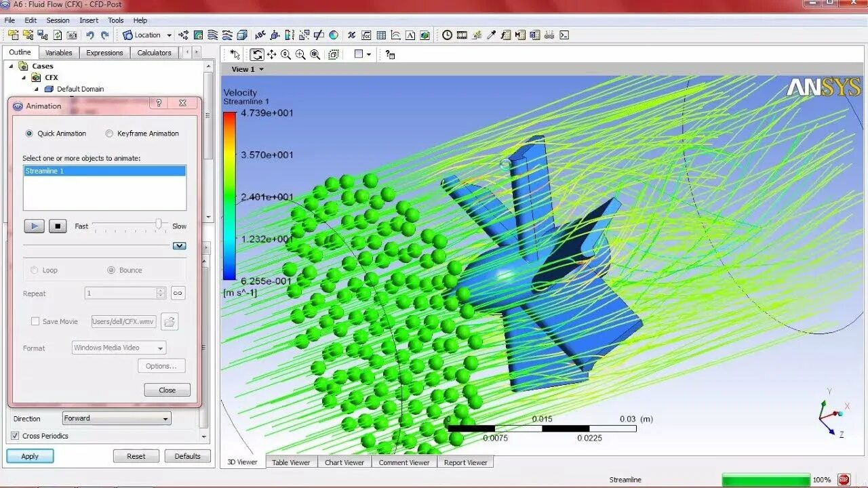Click the infinity repeat icon
868x488 pixels.
(178, 293)
